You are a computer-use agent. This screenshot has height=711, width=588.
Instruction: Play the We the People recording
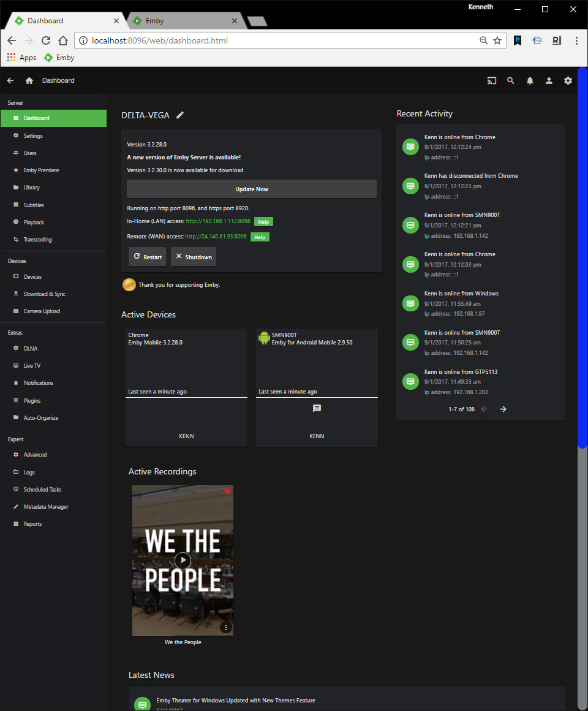(183, 560)
